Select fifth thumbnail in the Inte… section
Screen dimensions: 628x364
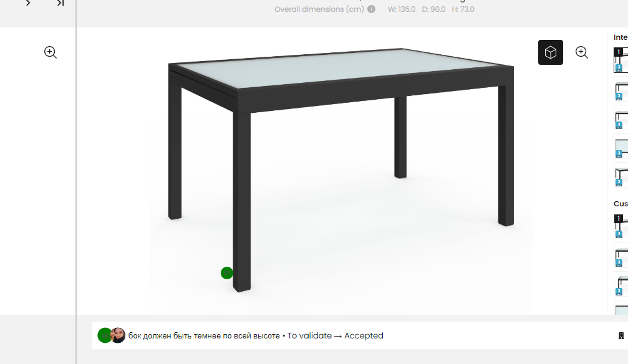pyautogui.click(x=621, y=175)
